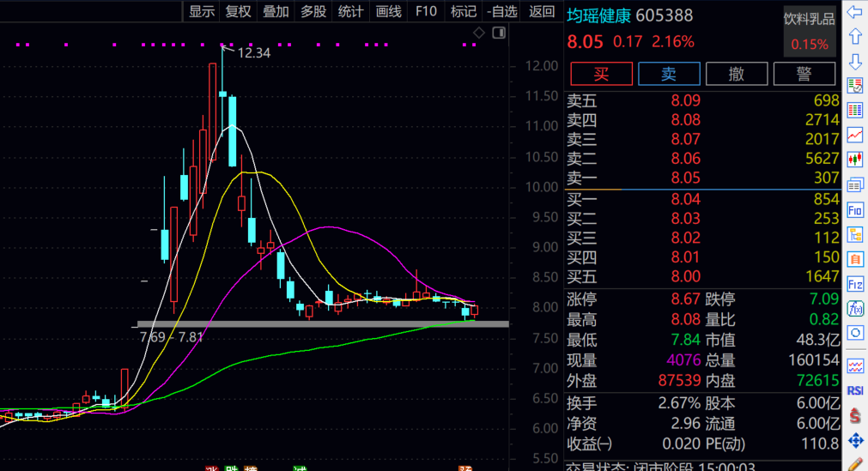Click the red 买 buy button
The width and height of the screenshot is (868, 471).
point(601,74)
